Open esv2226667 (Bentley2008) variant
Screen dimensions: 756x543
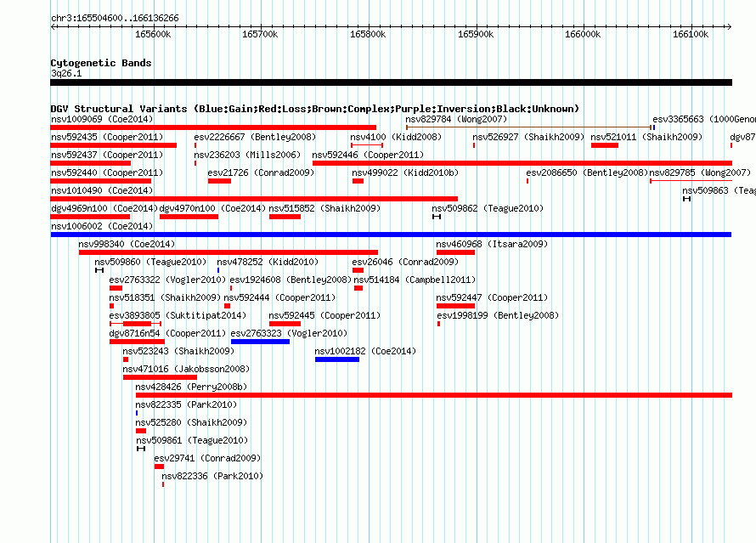tap(255, 137)
